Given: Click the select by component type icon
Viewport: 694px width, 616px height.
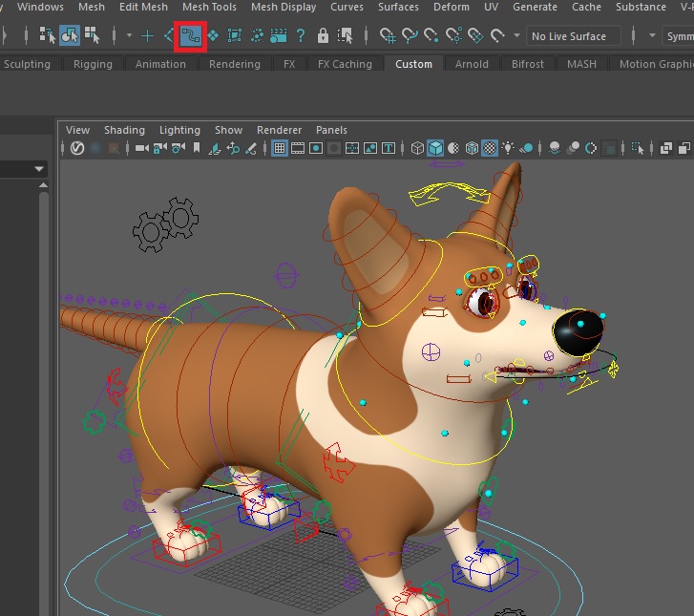Looking at the screenshot, I should point(92,35).
